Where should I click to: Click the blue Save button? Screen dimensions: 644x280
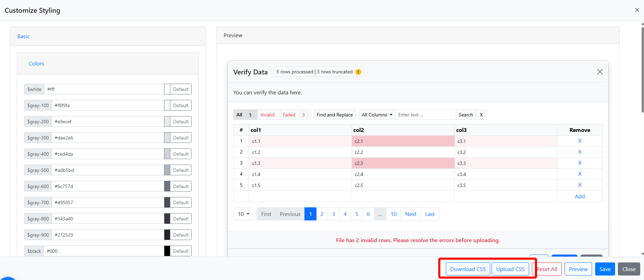point(605,269)
